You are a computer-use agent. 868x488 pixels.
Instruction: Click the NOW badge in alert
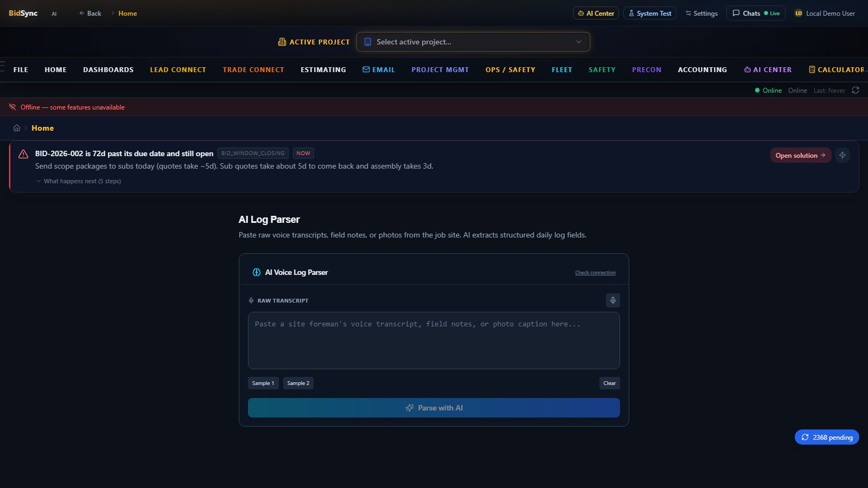click(303, 153)
